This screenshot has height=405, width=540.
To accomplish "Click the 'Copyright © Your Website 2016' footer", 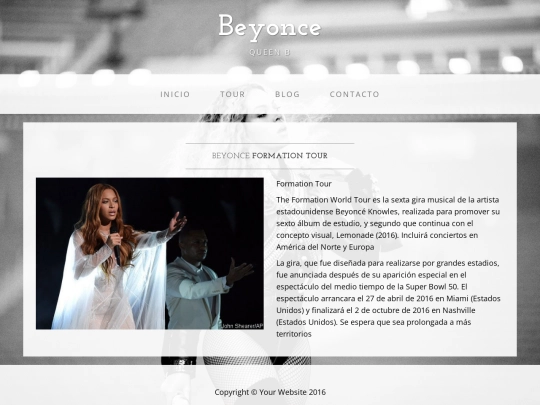I will pos(270,392).
